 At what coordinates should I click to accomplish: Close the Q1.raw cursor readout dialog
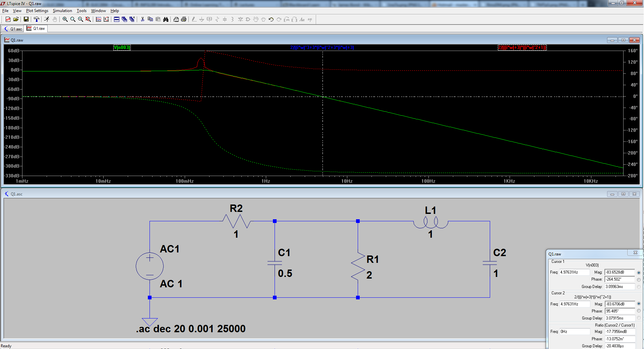(x=635, y=253)
